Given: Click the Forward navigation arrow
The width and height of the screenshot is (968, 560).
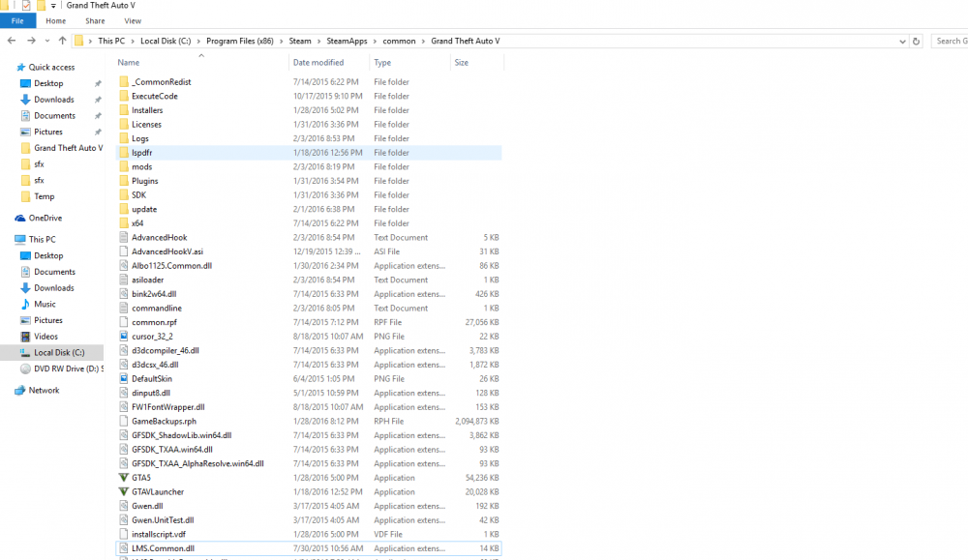Looking at the screenshot, I should [31, 41].
